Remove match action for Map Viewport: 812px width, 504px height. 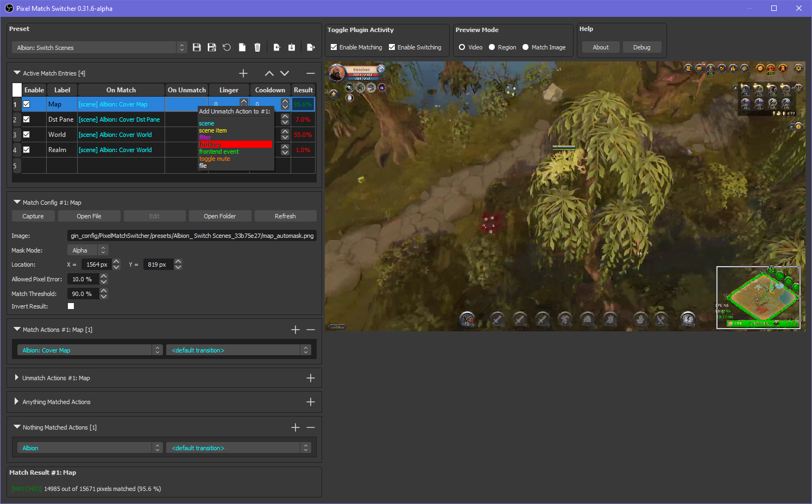(x=311, y=330)
